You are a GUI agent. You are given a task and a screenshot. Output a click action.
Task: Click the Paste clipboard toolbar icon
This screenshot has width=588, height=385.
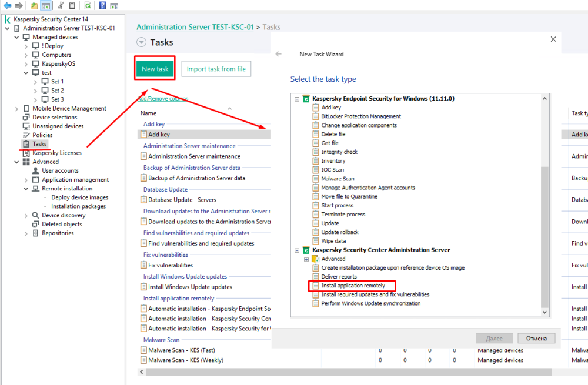point(72,5)
